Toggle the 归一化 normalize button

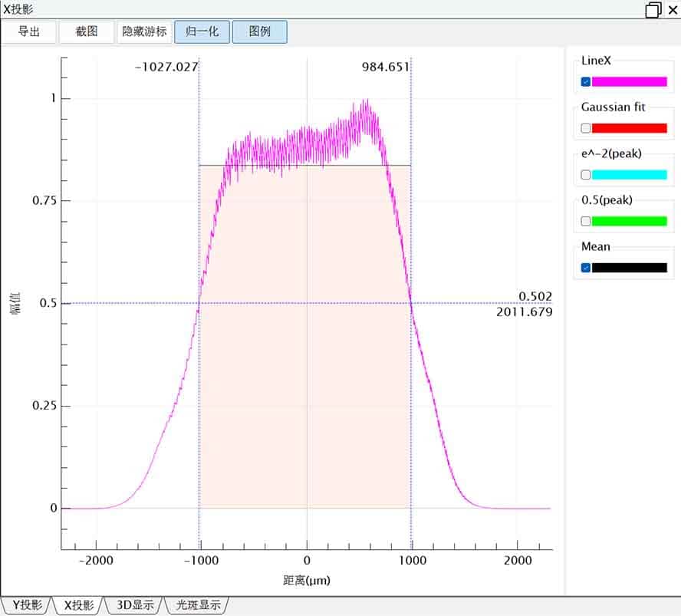(202, 32)
